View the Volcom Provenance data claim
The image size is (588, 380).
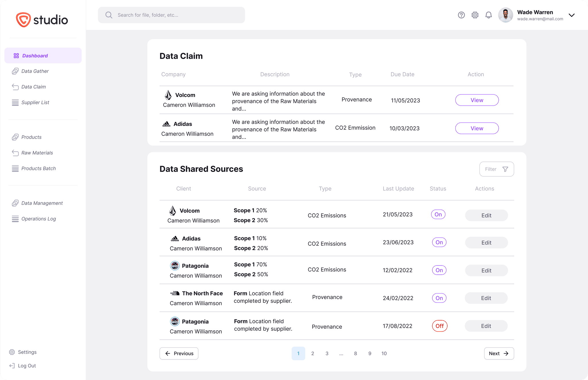point(477,100)
